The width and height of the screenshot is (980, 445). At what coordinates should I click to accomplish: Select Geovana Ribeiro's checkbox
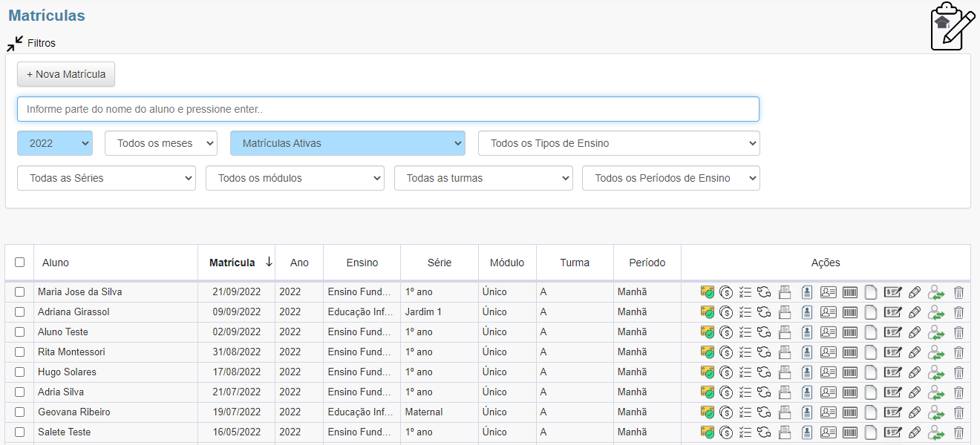coord(20,412)
